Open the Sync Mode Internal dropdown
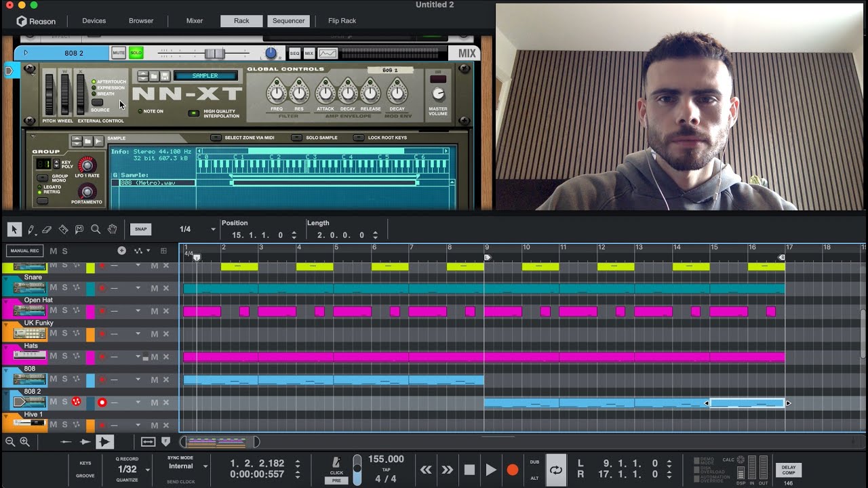 tap(205, 466)
